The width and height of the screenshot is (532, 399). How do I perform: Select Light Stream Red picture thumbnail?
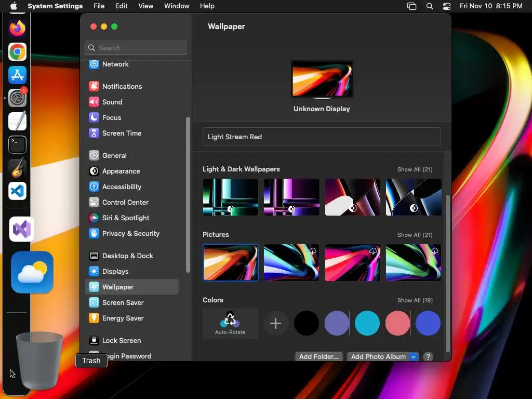click(230, 262)
